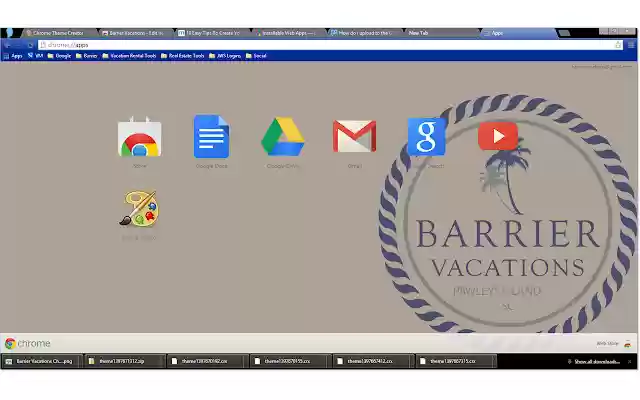Click the Chrome logo in the footer
Viewport: 640px width, 400px height.
28,344
